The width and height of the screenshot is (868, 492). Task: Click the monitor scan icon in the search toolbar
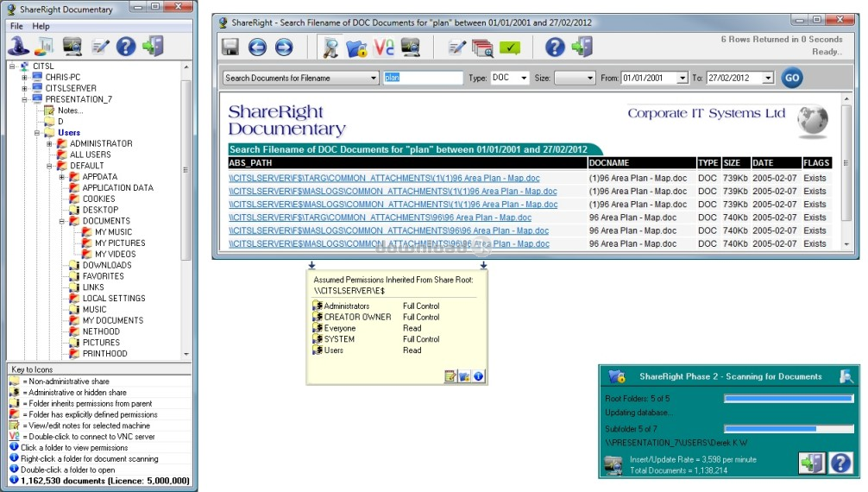[x=410, y=47]
